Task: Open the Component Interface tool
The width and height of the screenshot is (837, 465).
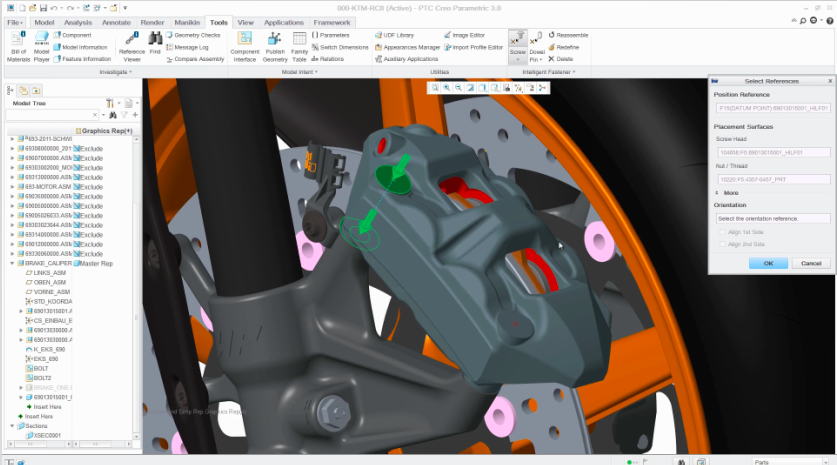Action: point(245,46)
